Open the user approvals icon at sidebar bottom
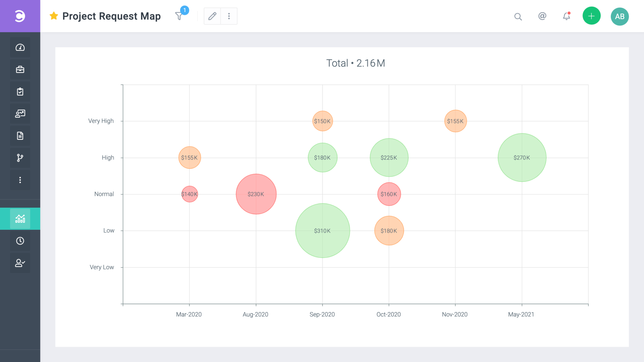Screen dimensions: 644x362 [20, 263]
